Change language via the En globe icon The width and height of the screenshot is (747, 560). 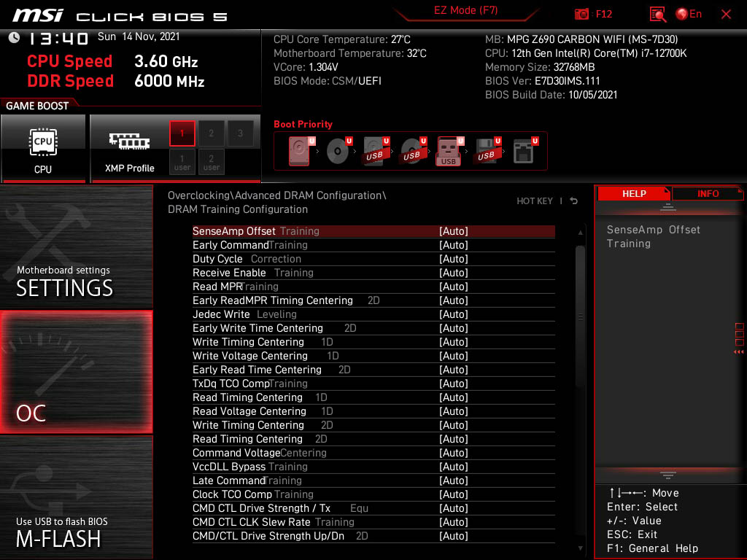pyautogui.click(x=689, y=14)
